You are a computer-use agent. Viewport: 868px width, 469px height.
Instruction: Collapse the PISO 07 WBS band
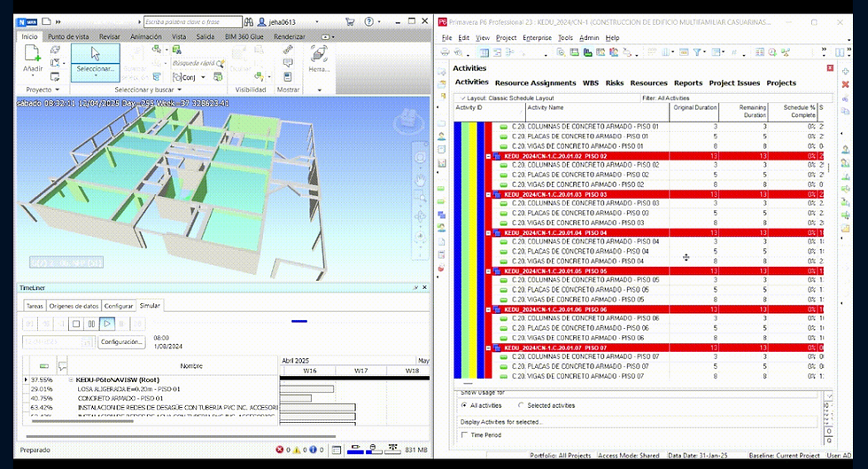[488, 348]
